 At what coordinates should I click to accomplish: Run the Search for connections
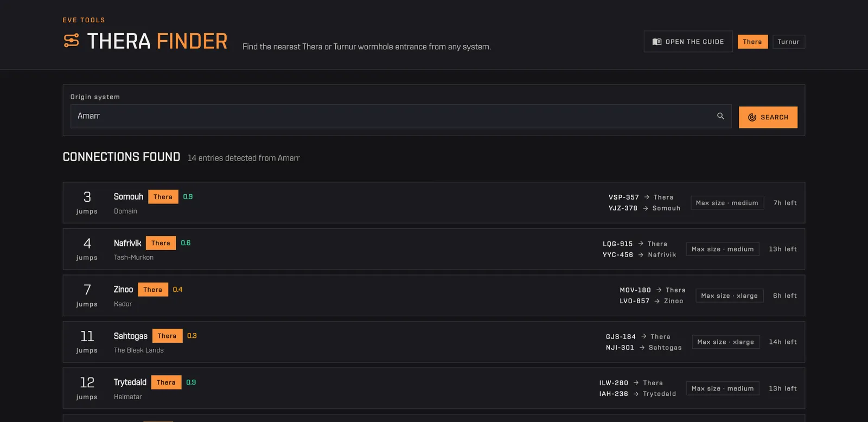(768, 117)
